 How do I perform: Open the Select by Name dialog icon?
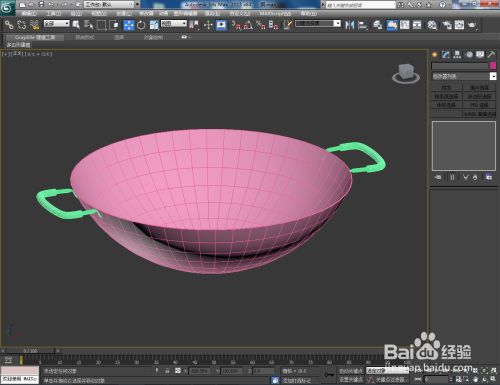click(89, 25)
